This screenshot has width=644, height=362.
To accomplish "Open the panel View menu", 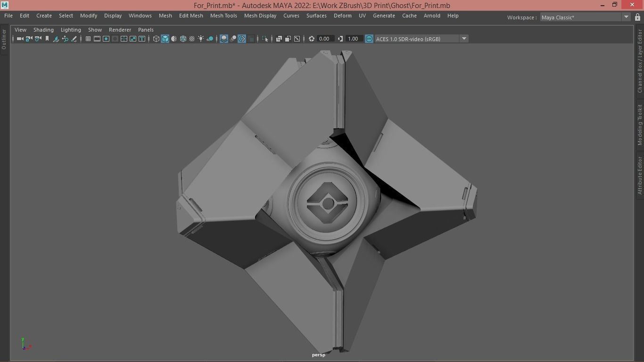I will click(x=20, y=30).
